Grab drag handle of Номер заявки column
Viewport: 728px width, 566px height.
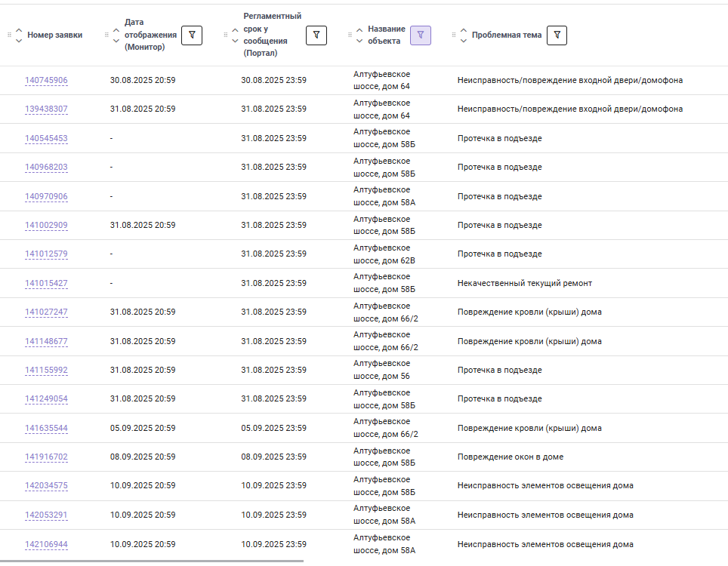pos(9,35)
